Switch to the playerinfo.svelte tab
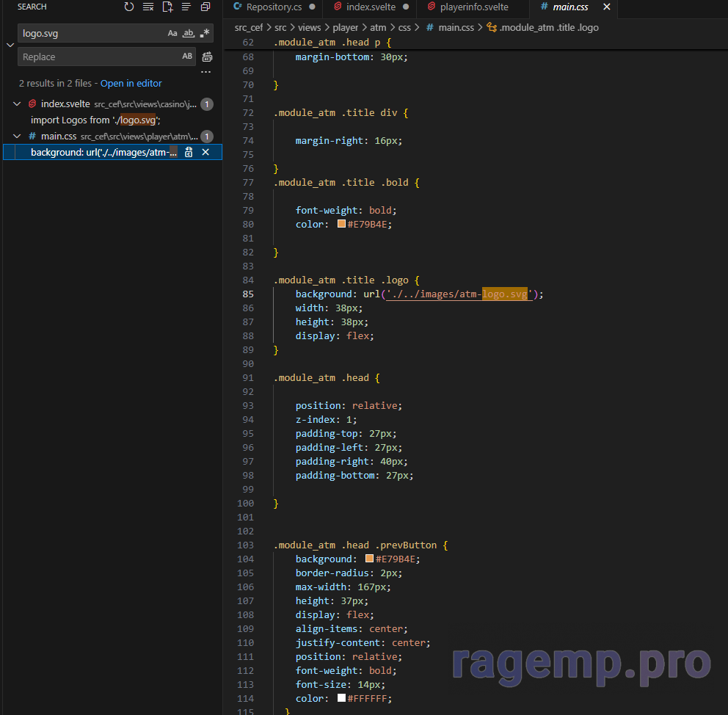728x715 pixels. (473, 7)
